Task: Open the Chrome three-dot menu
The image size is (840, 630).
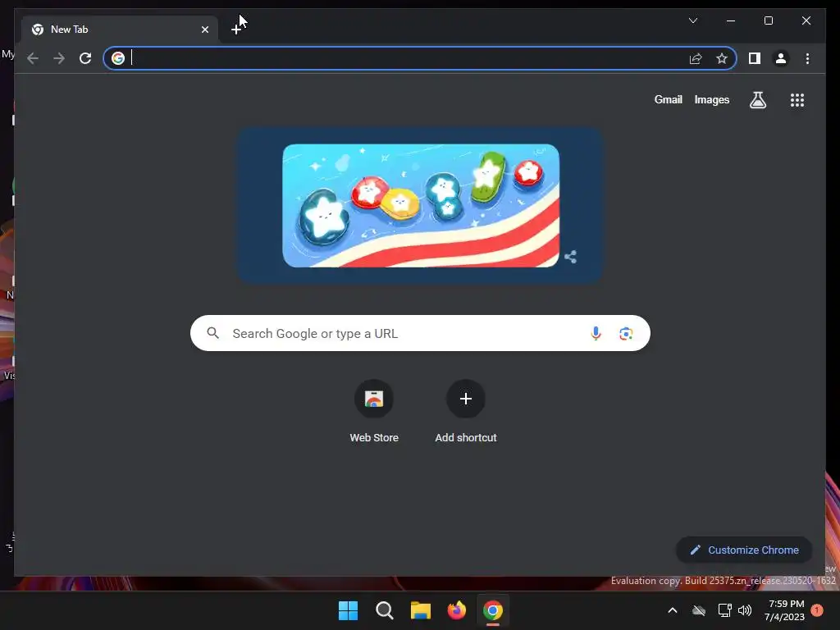Action: pos(807,58)
